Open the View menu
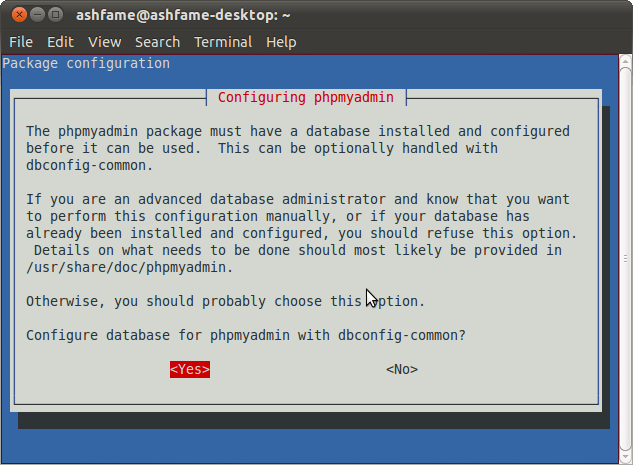The image size is (633, 465). click(105, 42)
